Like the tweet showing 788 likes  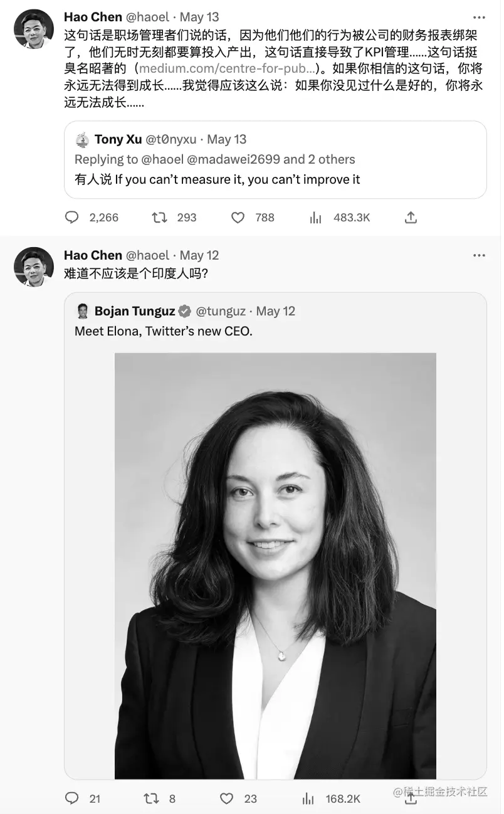238,217
